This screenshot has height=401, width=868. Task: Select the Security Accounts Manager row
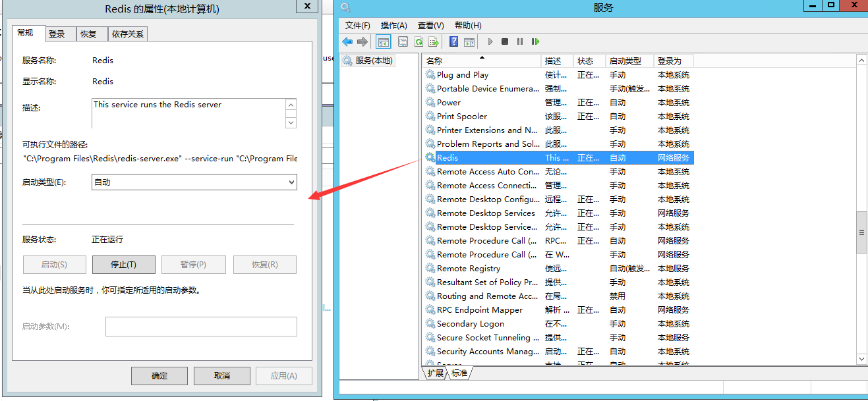pos(558,351)
